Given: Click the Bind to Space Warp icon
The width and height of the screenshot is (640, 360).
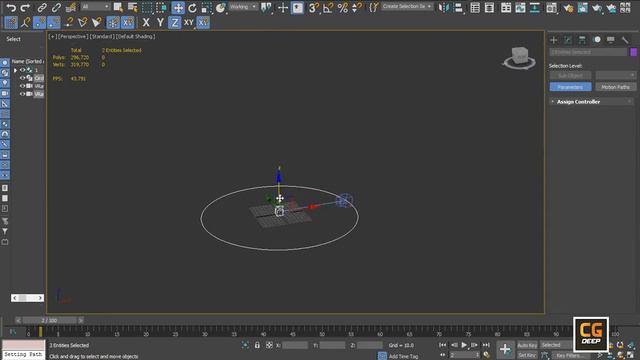Looking at the screenshot, I should click(71, 7).
